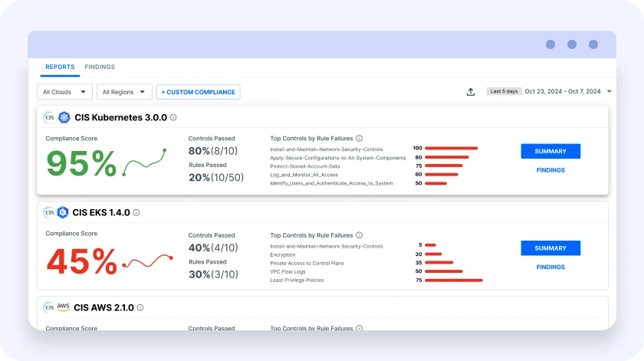The height and width of the screenshot is (361, 644).
Task: Click the Log_and_Monitor_All_Access control
Action: click(x=304, y=175)
